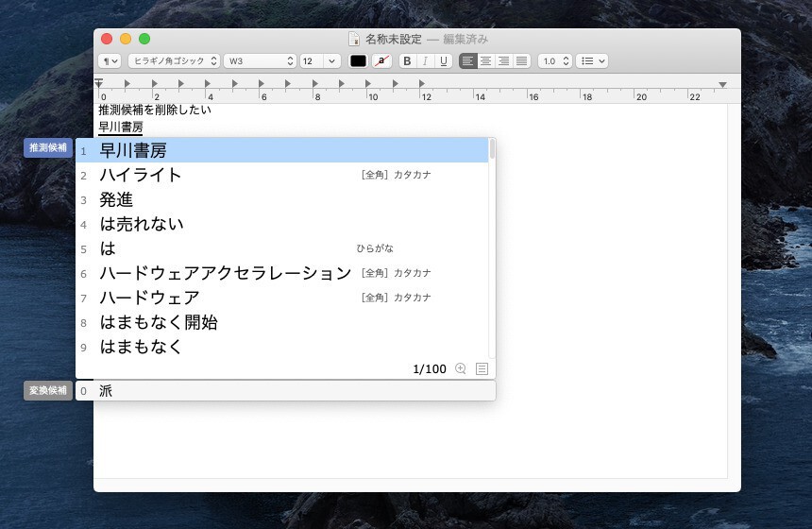Toggle bold formatting in the toolbar
812x529 pixels.
tap(407, 60)
